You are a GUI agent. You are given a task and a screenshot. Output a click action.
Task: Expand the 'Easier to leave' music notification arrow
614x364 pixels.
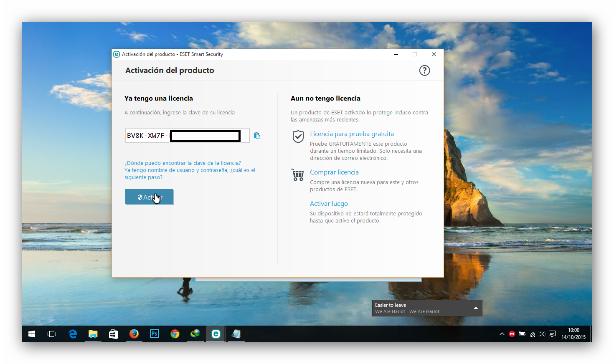pyautogui.click(x=476, y=308)
